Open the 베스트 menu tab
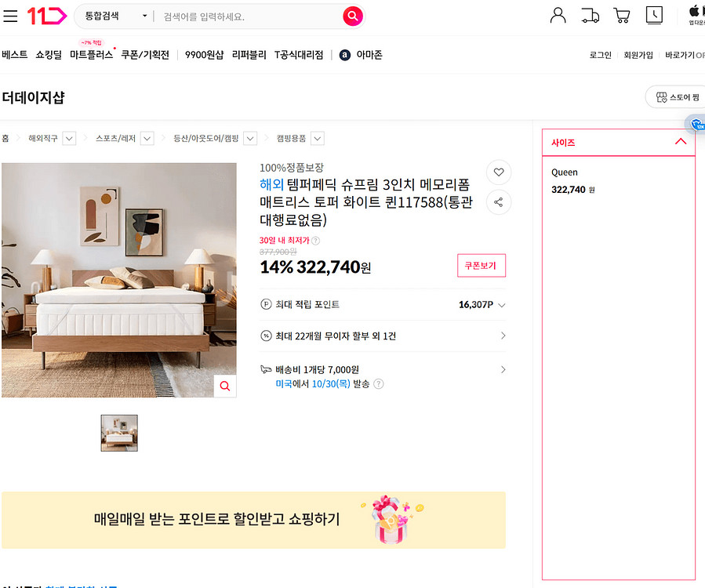The image size is (705, 588). 14,55
